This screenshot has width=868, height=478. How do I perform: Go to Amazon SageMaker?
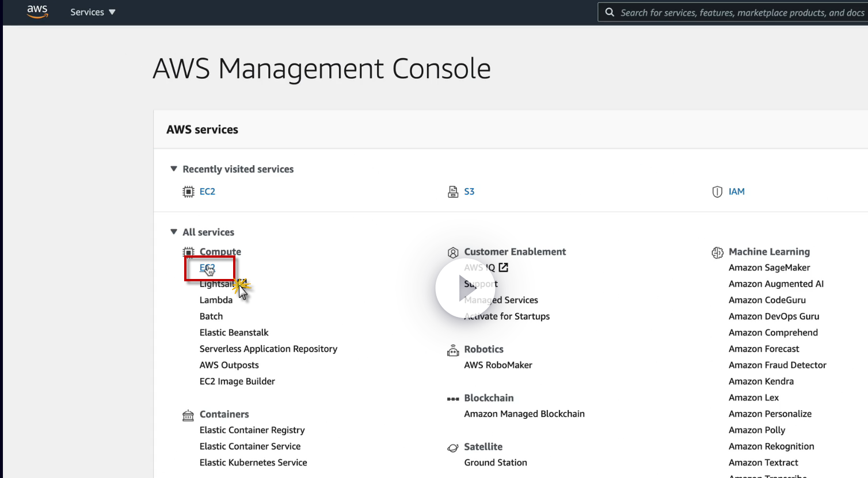(x=769, y=267)
